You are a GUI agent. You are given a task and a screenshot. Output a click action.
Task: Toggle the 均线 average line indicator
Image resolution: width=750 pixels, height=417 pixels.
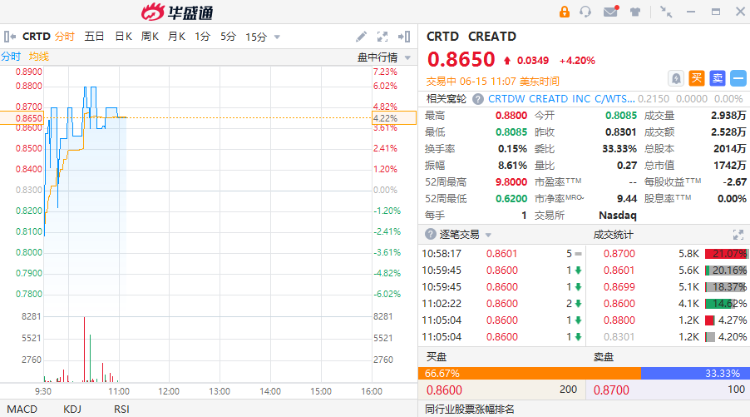[x=39, y=57]
